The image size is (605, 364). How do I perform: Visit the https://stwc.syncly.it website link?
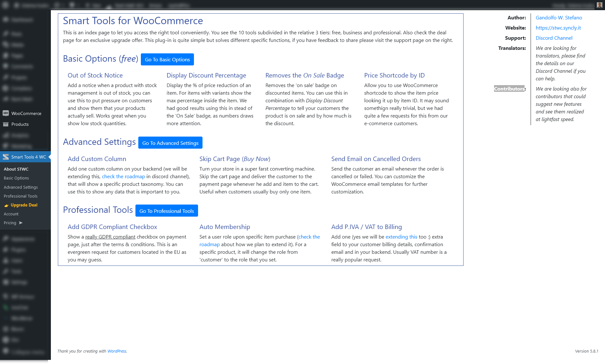(558, 28)
